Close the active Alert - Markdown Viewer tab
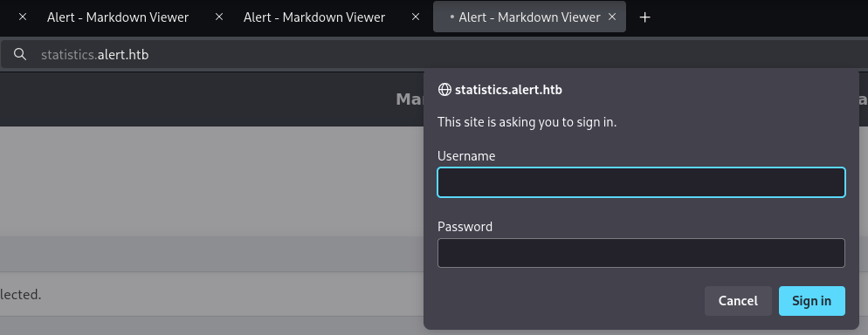 click(x=612, y=17)
